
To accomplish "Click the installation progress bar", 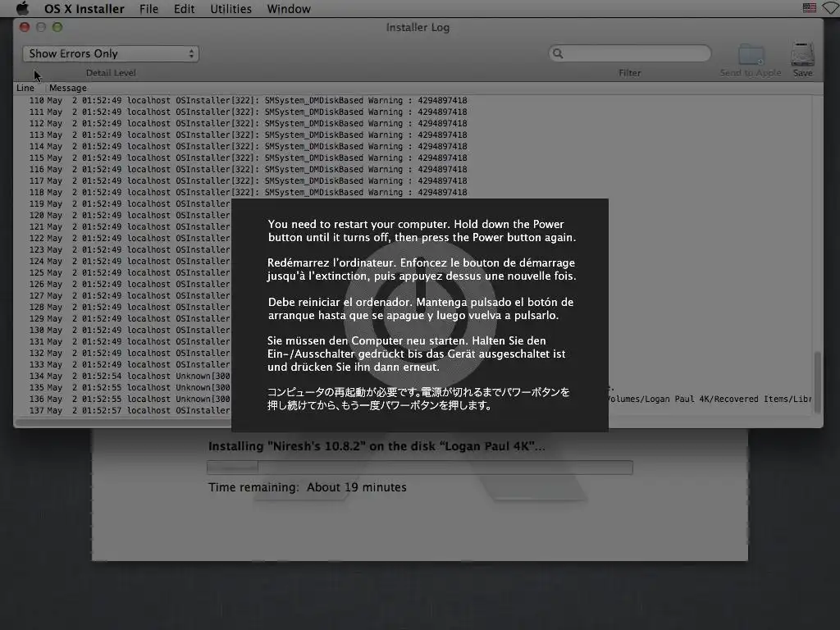I will 419,467.
